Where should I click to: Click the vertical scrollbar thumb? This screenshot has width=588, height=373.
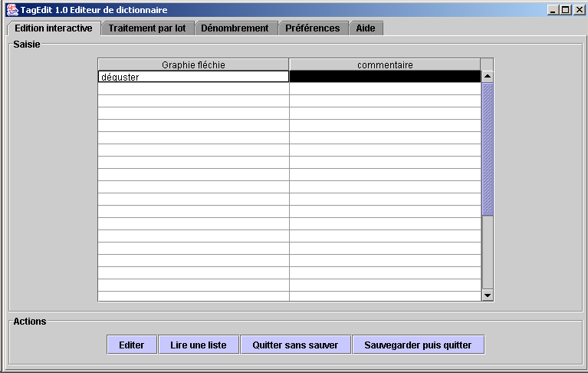(x=487, y=150)
